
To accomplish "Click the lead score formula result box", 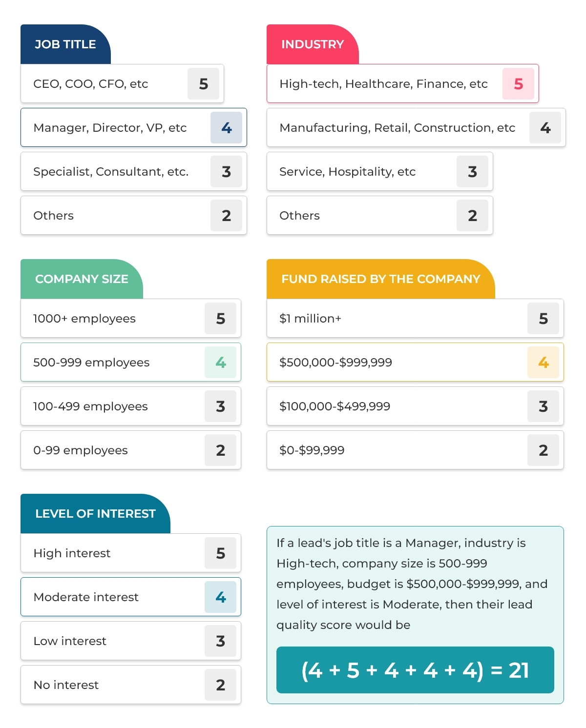I will 415,670.
